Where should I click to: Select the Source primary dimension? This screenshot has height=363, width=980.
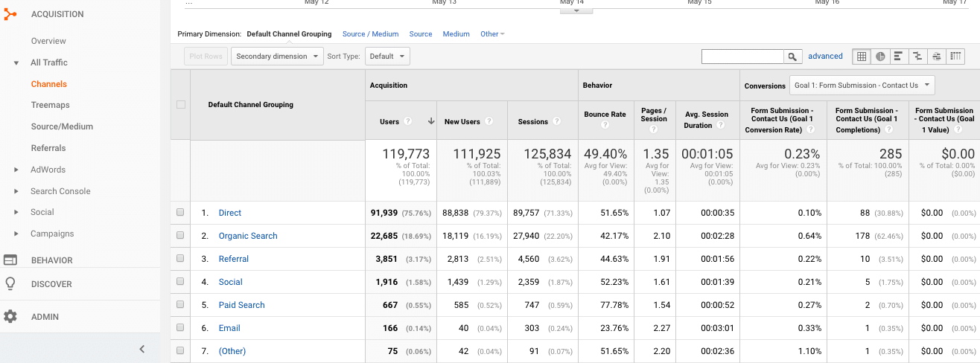pos(421,34)
